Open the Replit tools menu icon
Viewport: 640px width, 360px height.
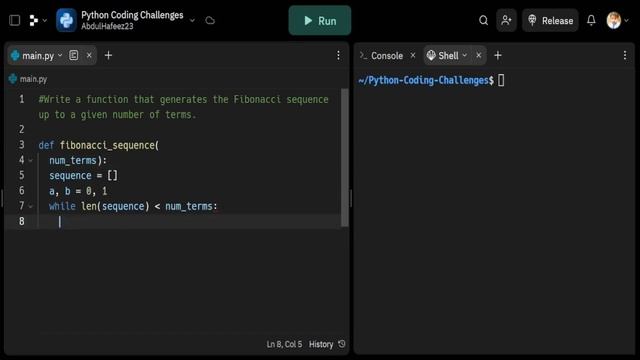34,20
